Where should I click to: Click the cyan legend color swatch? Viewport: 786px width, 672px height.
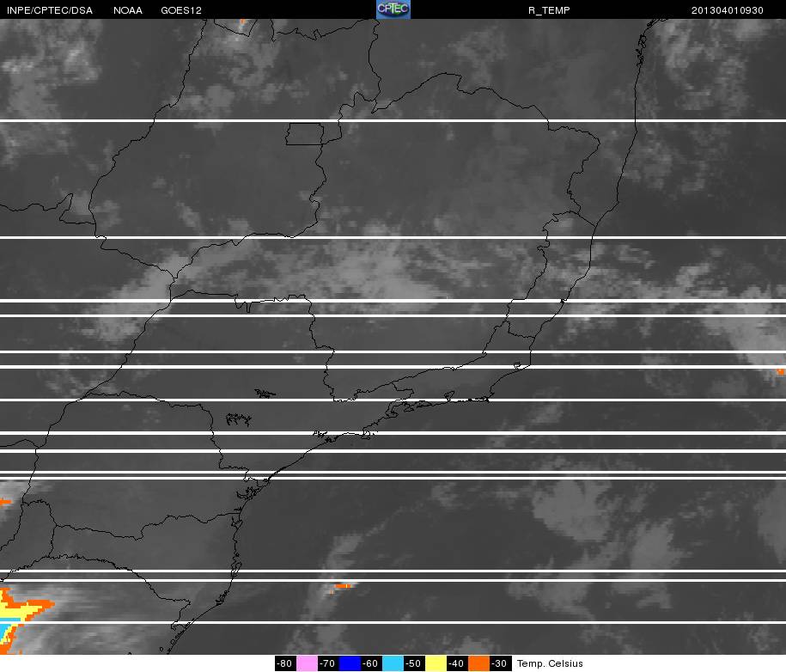pos(393,663)
